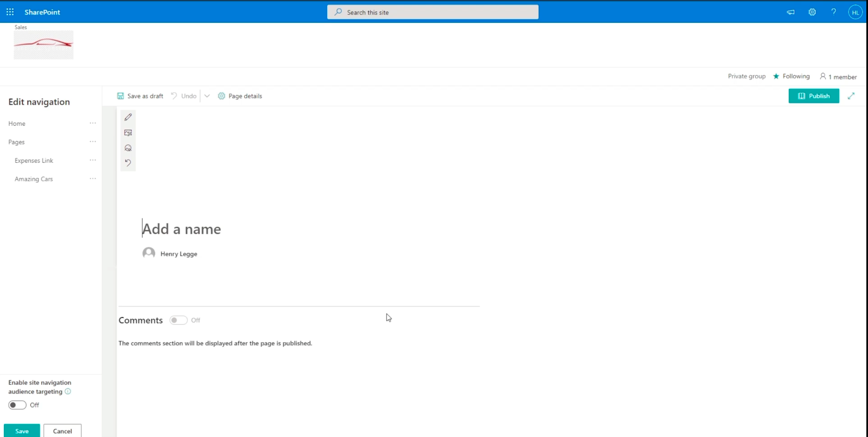Open the SharePoint app launcher grid
This screenshot has height=437, width=868.
coord(10,12)
